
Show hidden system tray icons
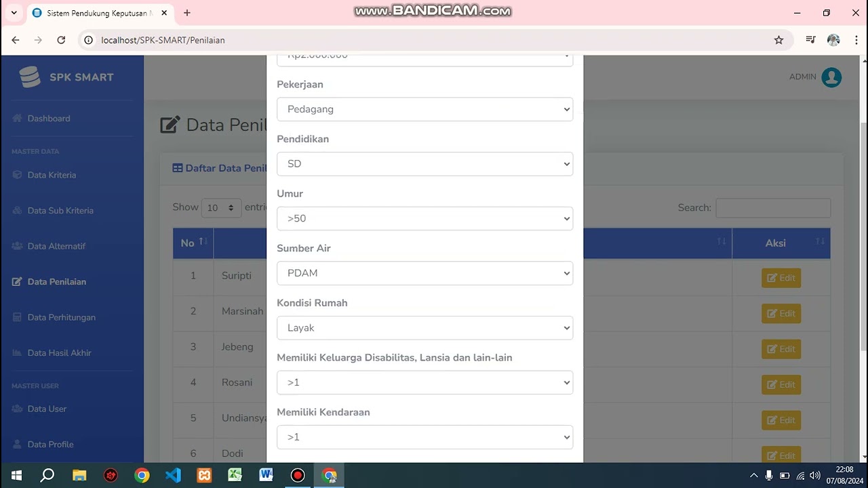click(753, 475)
